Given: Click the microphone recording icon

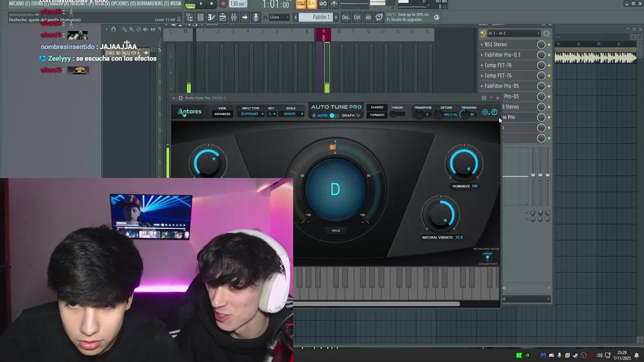Looking at the screenshot, I should [256, 17].
